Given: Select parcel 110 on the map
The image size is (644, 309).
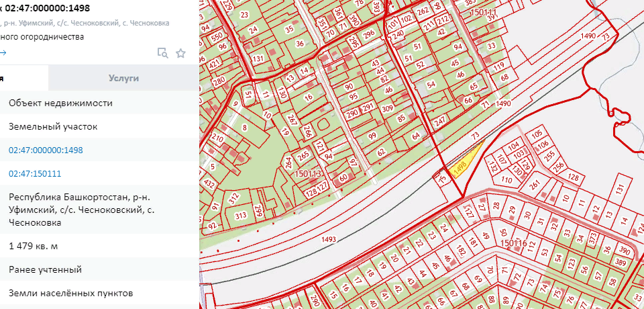Looking at the screenshot, I should tap(506, 181).
